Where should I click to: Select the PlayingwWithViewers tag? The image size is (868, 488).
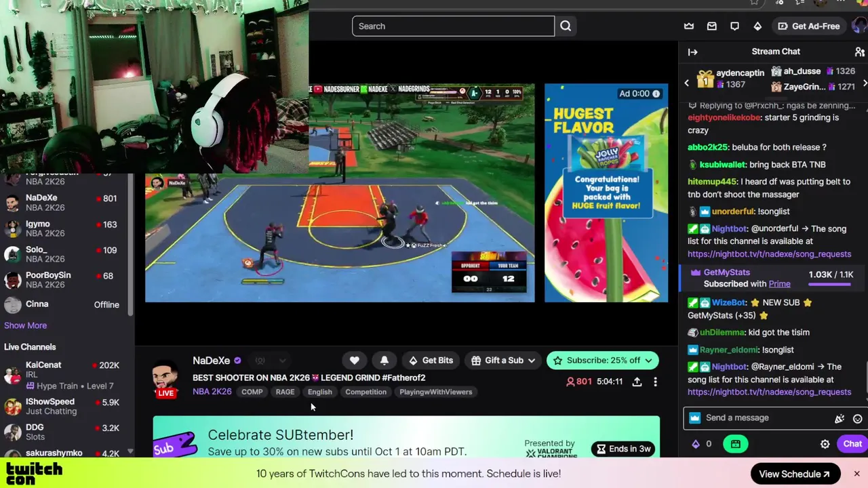[x=435, y=392]
